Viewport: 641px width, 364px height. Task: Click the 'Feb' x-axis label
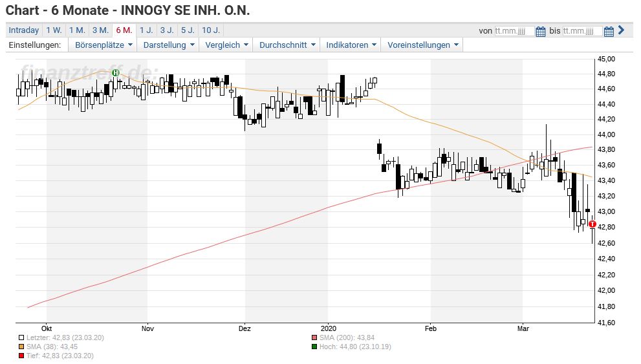coord(431,328)
